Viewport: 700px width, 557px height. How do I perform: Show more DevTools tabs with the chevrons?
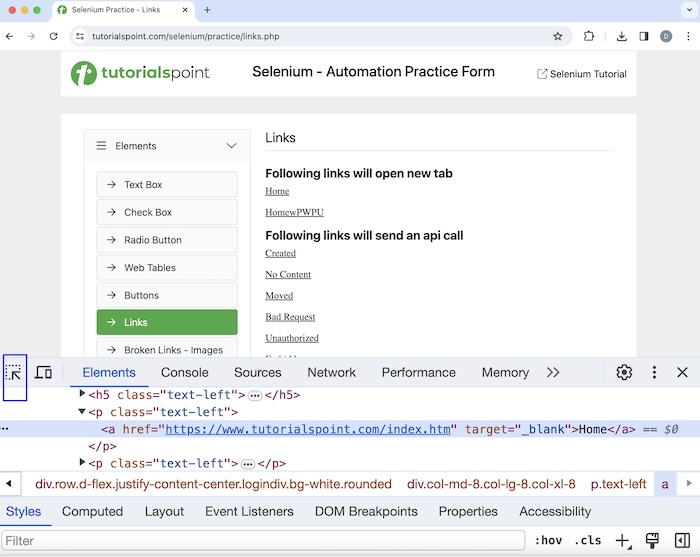(553, 372)
